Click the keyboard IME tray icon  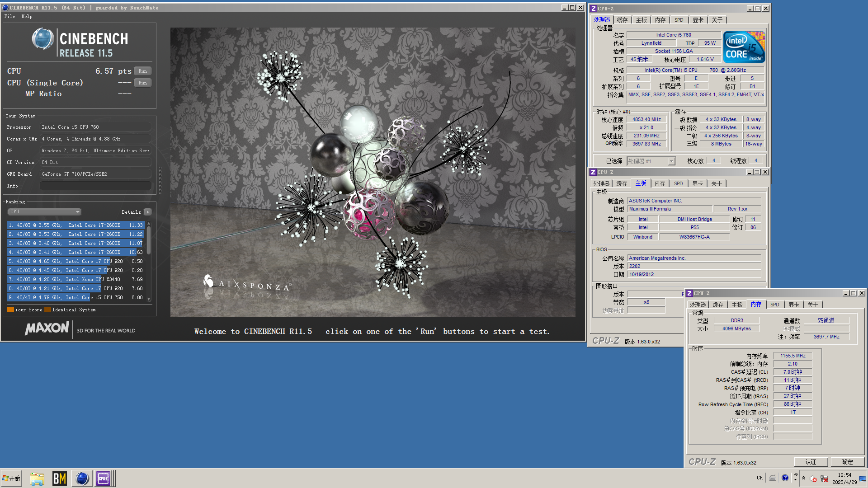click(773, 478)
